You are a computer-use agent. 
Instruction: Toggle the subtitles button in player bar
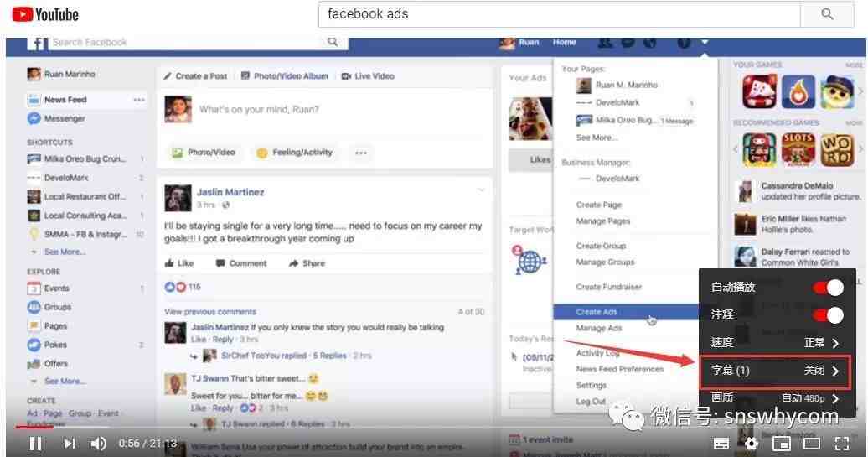coord(721,443)
